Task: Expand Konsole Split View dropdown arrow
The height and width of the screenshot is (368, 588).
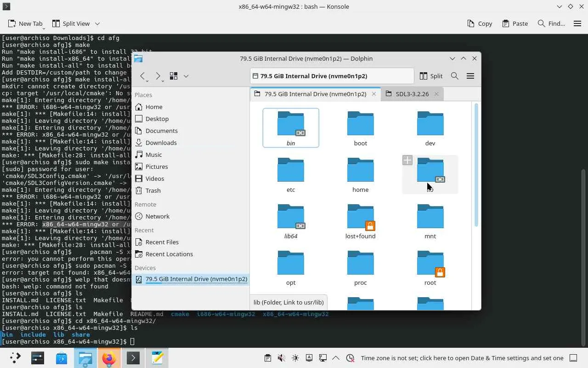Action: pos(97,23)
